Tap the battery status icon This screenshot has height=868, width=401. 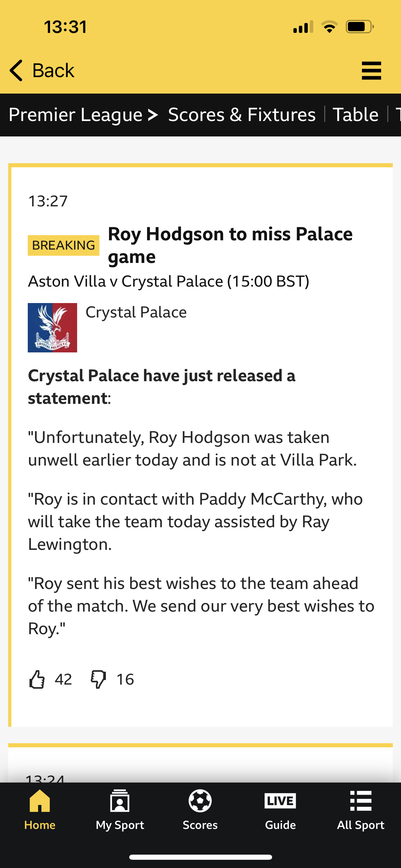[359, 27]
